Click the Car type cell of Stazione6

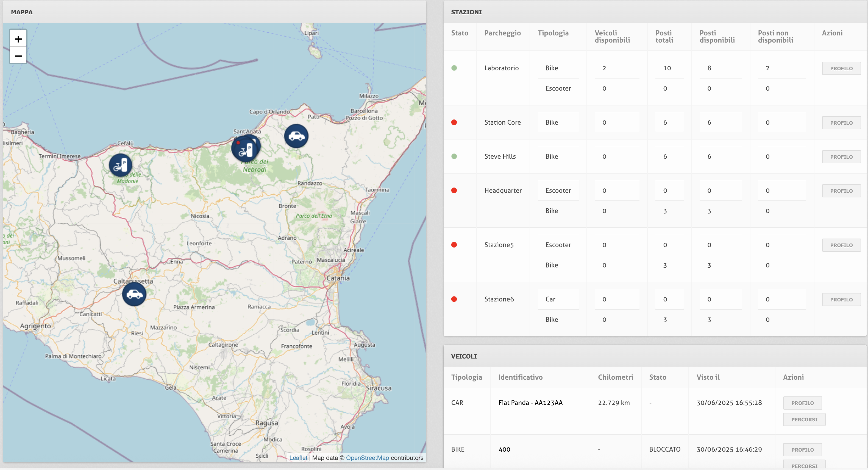coord(550,299)
